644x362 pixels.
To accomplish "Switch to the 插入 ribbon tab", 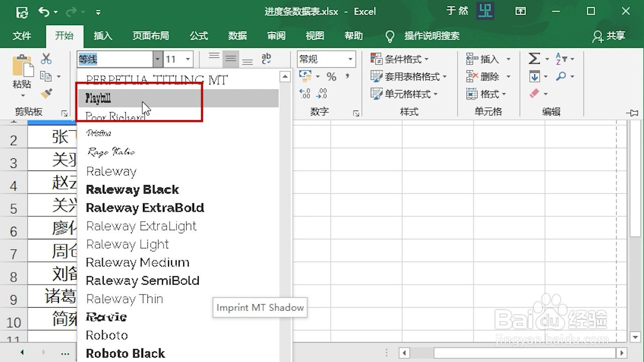I will click(103, 36).
